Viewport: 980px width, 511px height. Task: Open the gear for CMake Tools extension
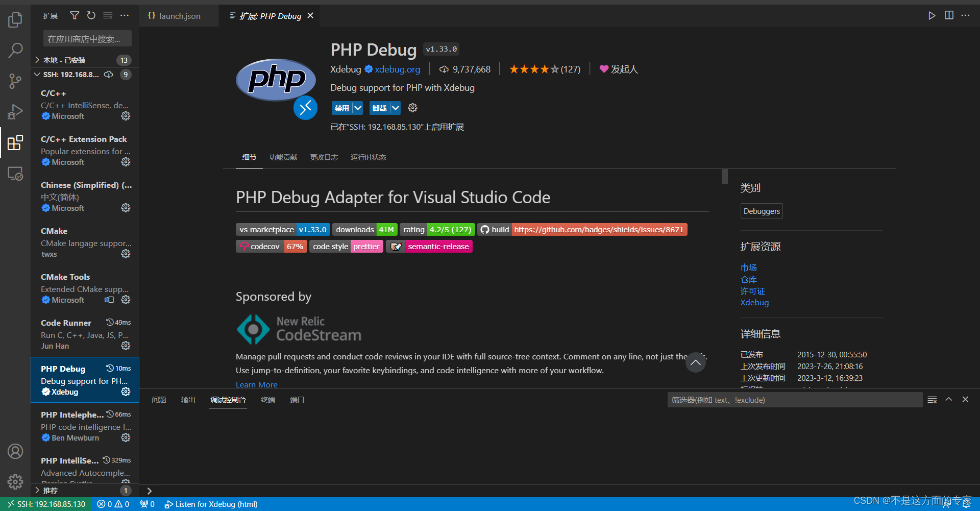[126, 300]
